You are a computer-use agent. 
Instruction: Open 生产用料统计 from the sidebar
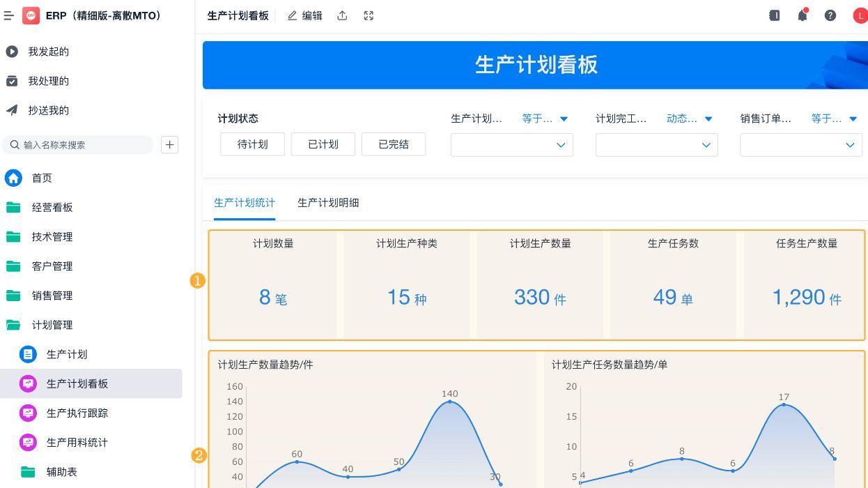click(77, 442)
